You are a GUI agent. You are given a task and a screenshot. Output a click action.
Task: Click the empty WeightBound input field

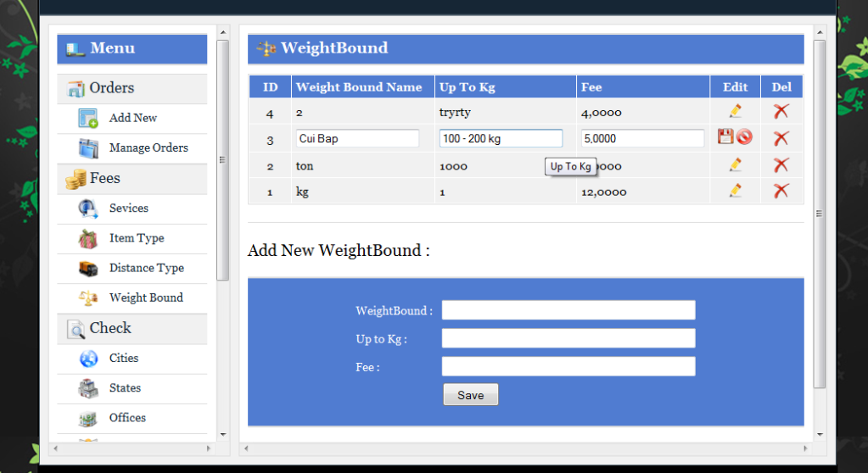[x=568, y=310]
